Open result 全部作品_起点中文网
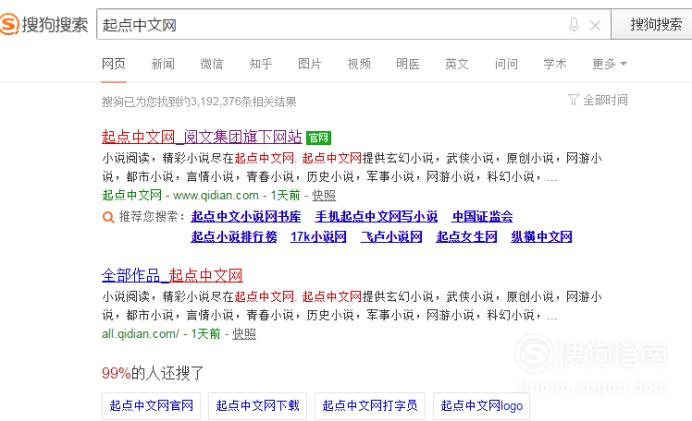 (172, 276)
